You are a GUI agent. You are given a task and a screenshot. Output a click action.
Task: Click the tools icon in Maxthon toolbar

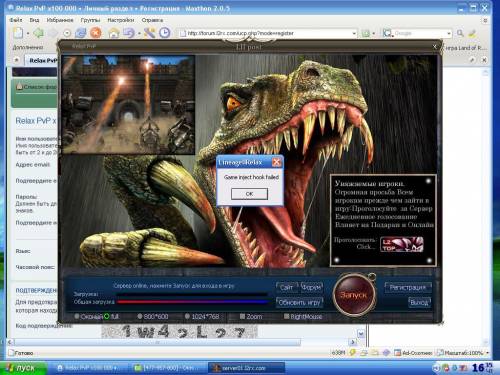[x=149, y=33]
